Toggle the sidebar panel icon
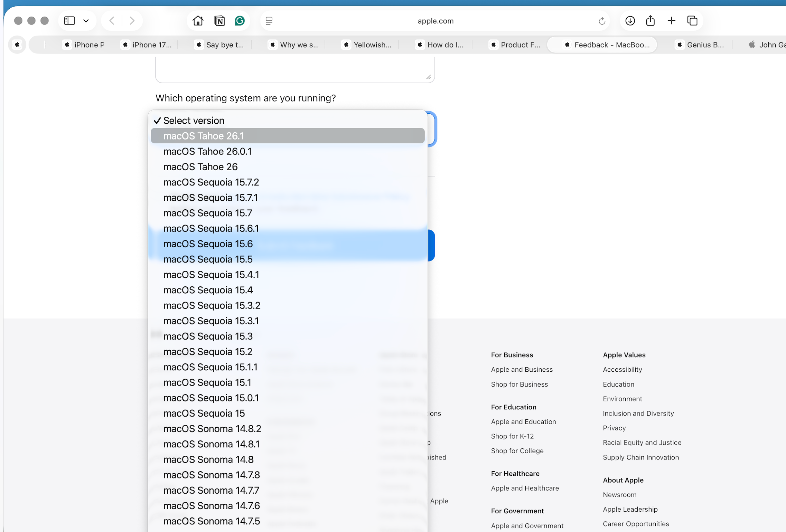The width and height of the screenshot is (786, 532). 69,21
